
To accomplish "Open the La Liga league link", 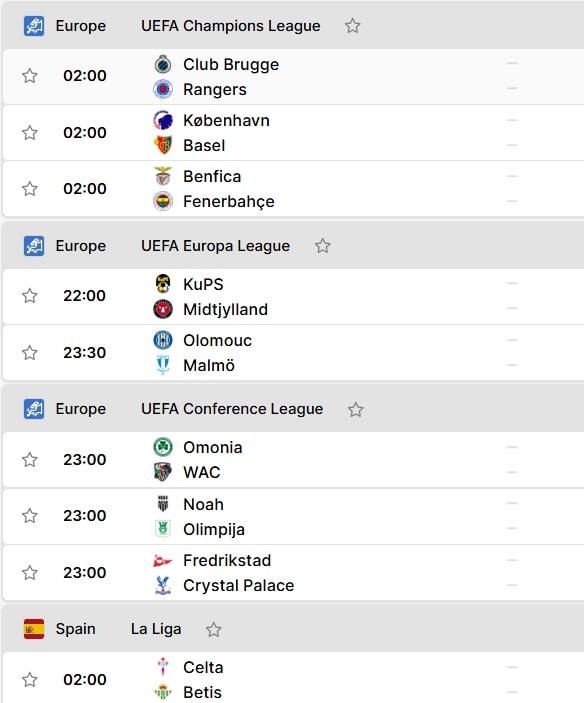I will 156,629.
